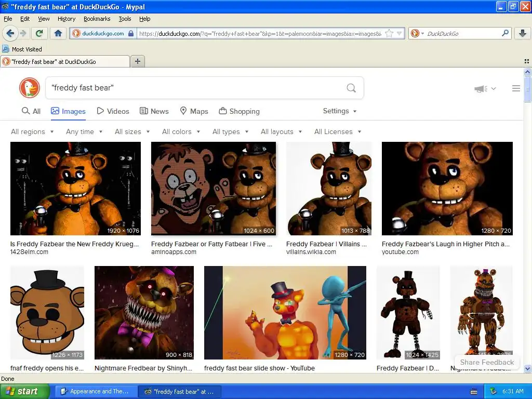Open the Bookmarks menu
This screenshot has height=399, width=532.
97,19
